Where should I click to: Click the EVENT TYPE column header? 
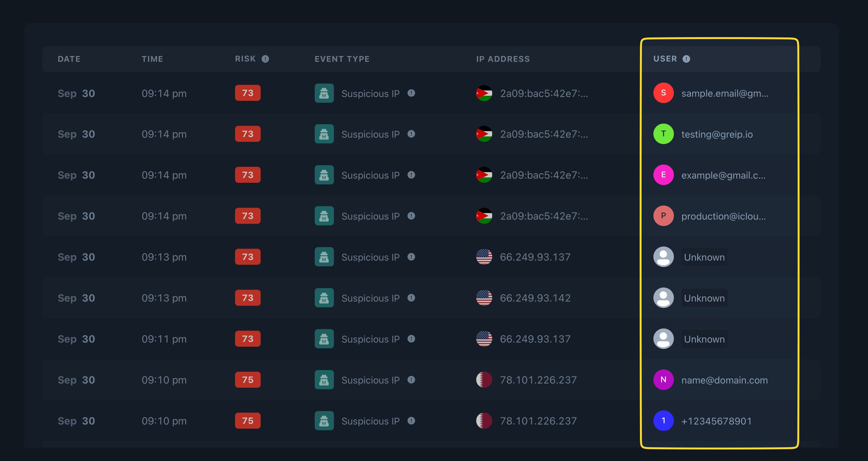(x=342, y=59)
